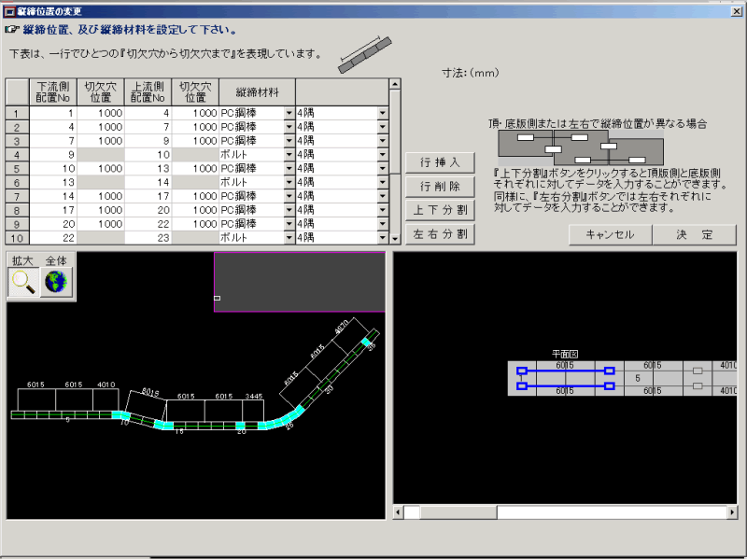747x560 pixels.
Task: Select the row 5 header in the table
Action: click(17, 169)
